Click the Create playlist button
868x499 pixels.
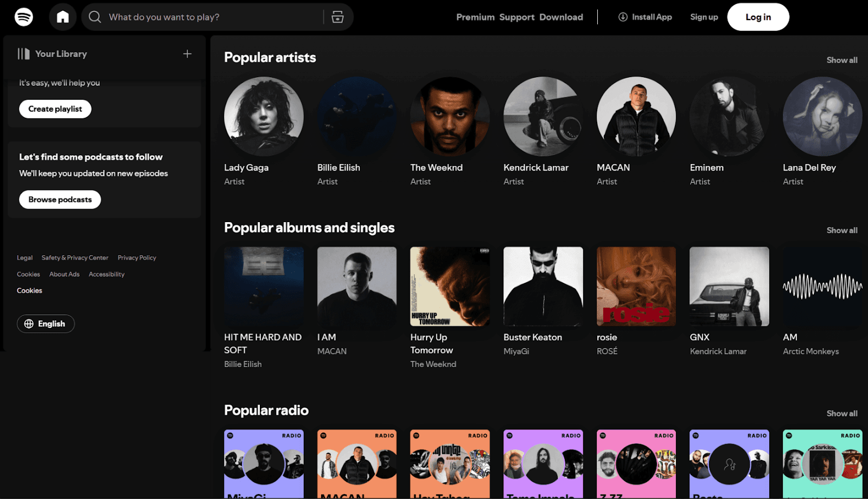click(55, 109)
